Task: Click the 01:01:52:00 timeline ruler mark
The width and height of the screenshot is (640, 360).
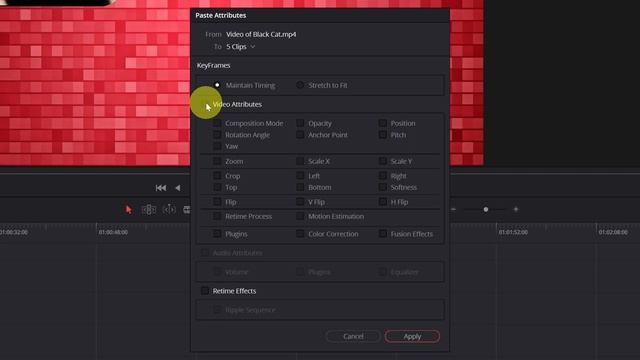Action: point(513,232)
